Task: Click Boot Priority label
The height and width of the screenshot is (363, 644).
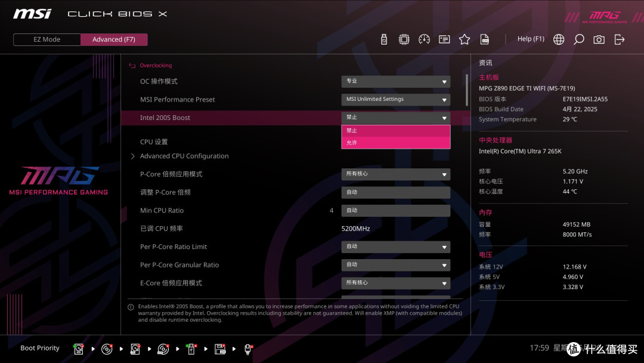Action: [x=40, y=348]
